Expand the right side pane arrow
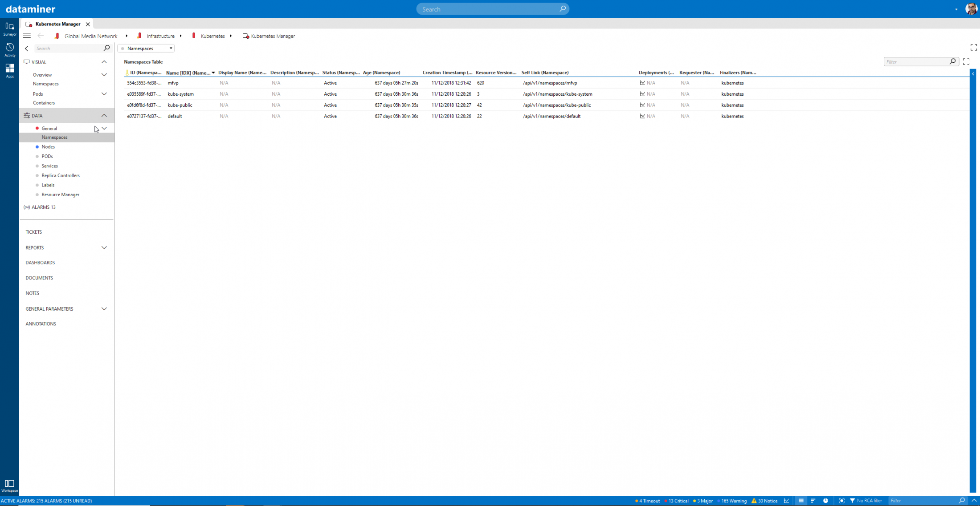980x506 pixels. [x=973, y=74]
